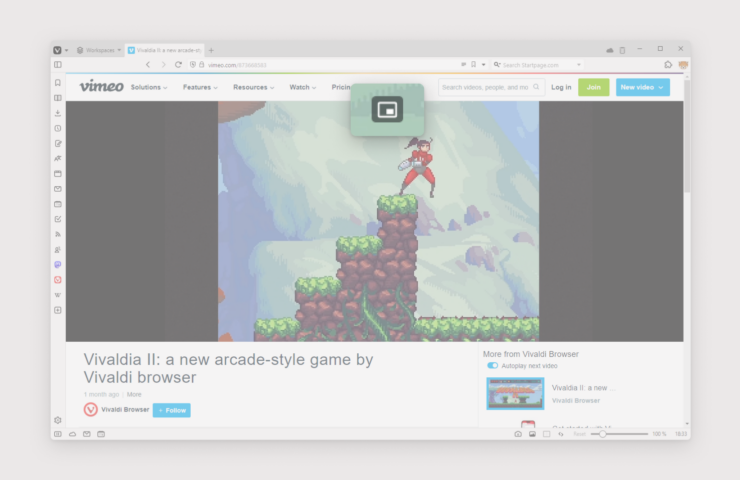Add a new web panel
The image size is (740, 480).
(x=58, y=310)
